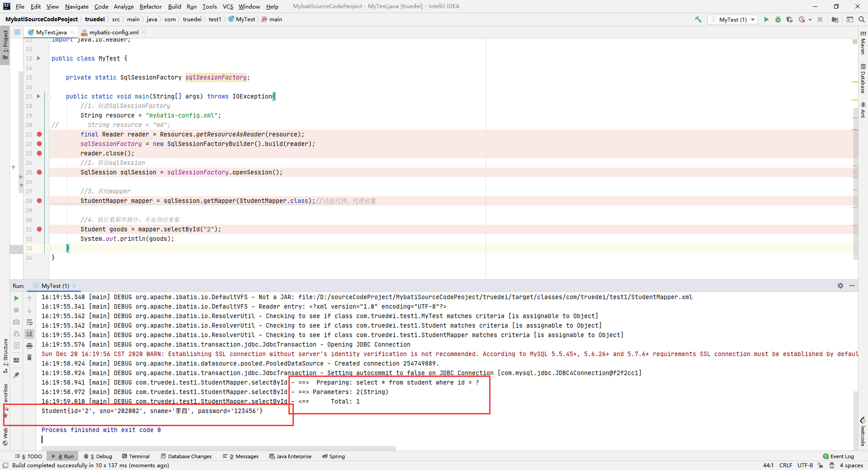Disable the breakpoint at line 25
The image size is (868, 470).
39,172
